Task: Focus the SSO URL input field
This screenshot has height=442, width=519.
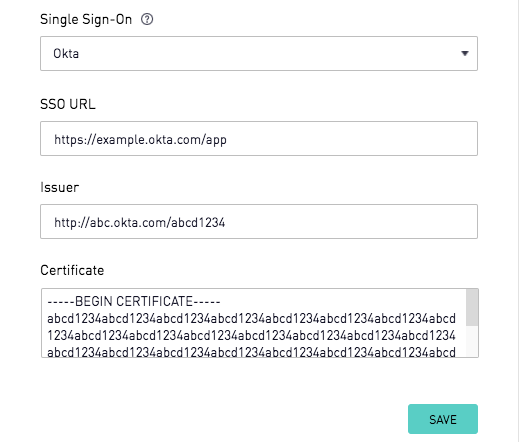Action: pos(259,138)
